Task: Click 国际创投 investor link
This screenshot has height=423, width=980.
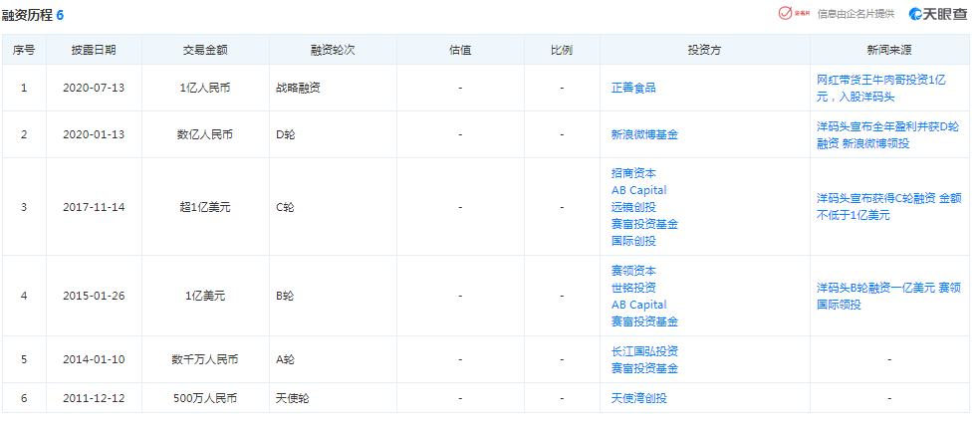Action: tap(633, 241)
